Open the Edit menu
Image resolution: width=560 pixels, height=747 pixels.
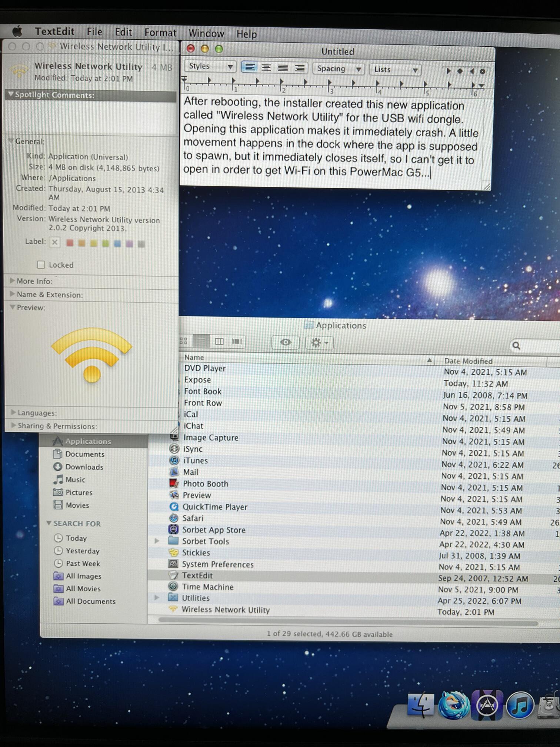coord(123,32)
